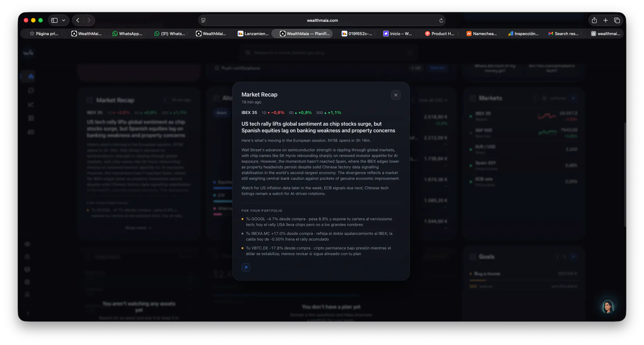Click the "19 min ago" timestamp in popup
The image size is (644, 345).
pos(251,102)
